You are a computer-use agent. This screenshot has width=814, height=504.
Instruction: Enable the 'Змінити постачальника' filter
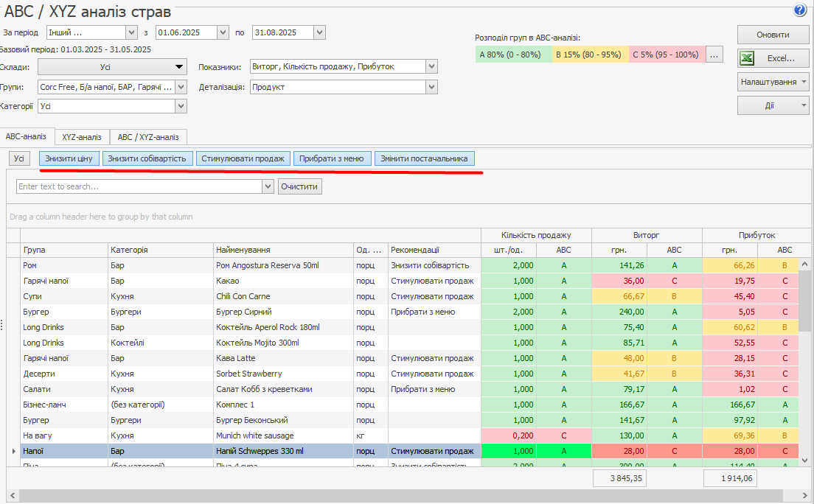[x=424, y=158]
